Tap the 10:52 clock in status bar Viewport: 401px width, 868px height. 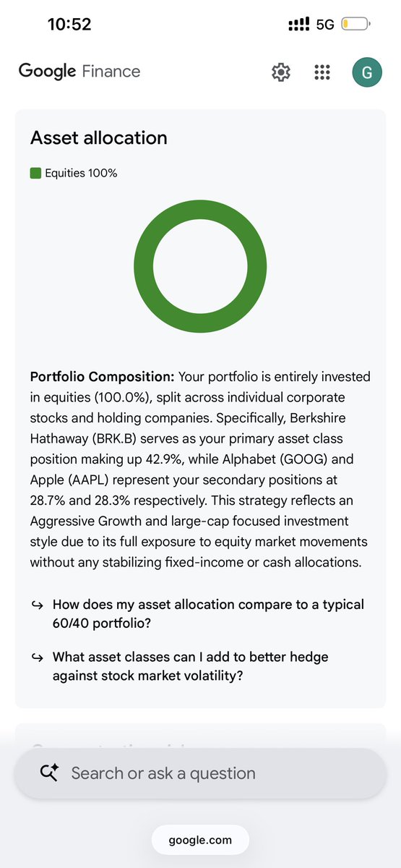tap(69, 25)
